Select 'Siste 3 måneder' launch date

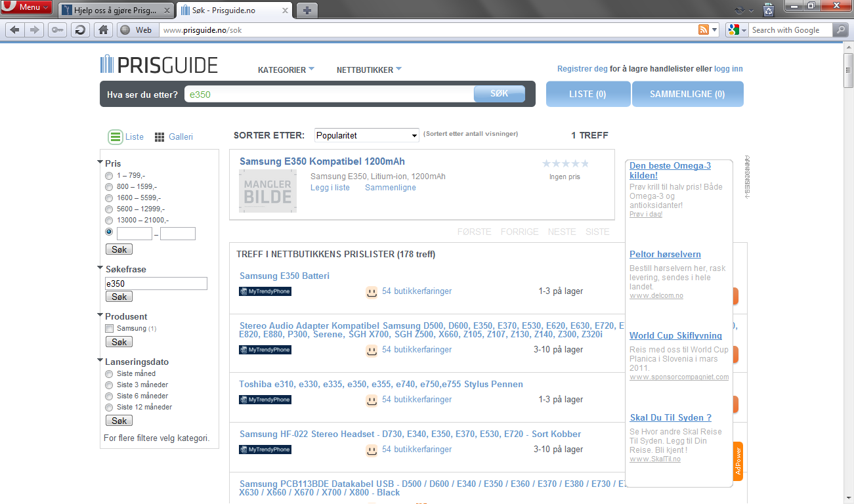tap(109, 385)
